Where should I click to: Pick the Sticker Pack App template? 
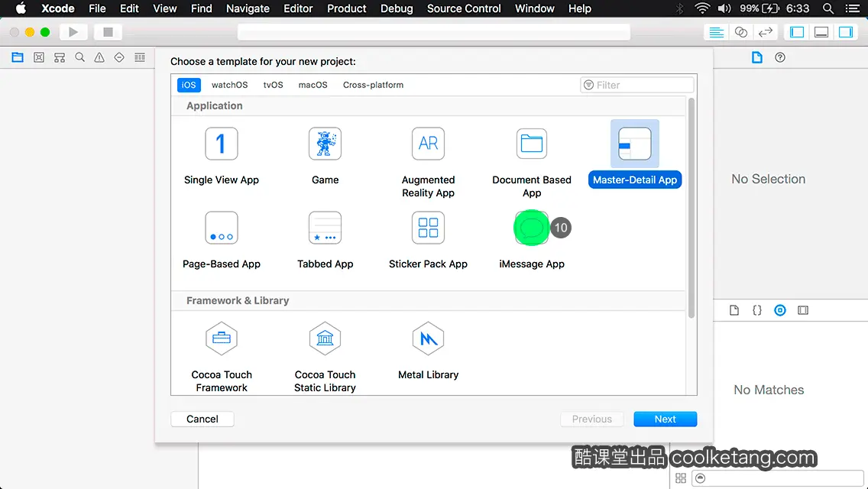pos(428,240)
